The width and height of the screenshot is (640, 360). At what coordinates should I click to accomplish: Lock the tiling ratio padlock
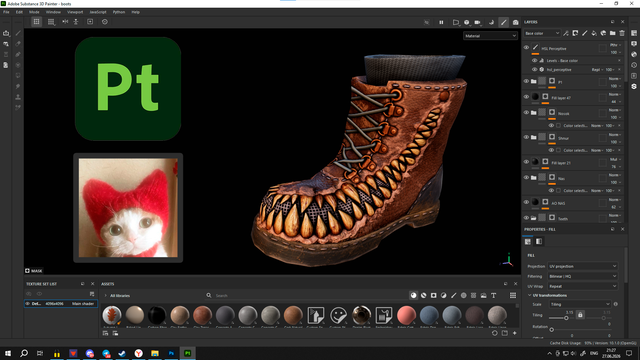580,315
